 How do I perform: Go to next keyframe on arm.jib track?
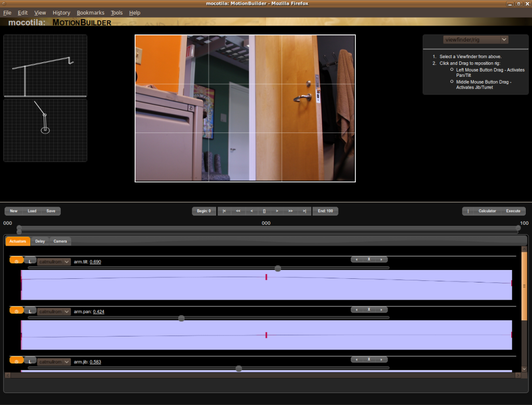(x=381, y=359)
